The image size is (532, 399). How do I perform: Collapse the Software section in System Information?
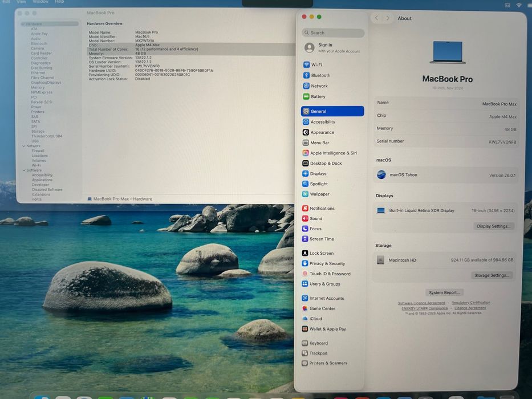pyautogui.click(x=24, y=170)
